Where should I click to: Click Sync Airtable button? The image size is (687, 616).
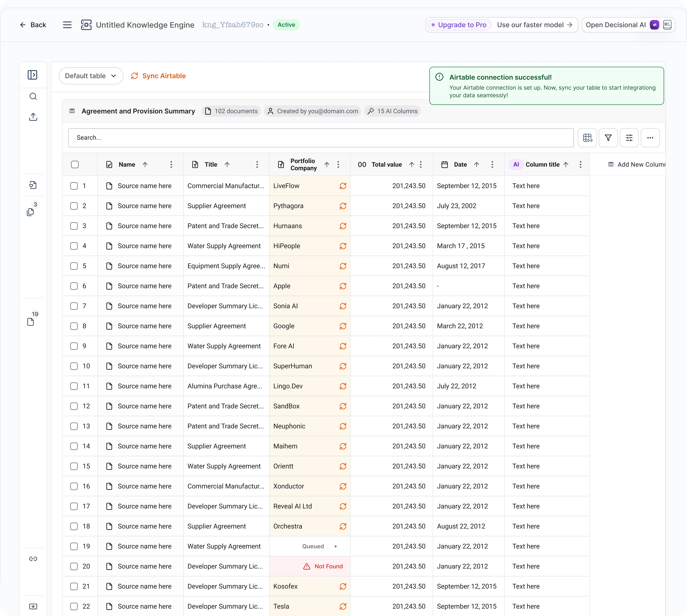pos(159,76)
